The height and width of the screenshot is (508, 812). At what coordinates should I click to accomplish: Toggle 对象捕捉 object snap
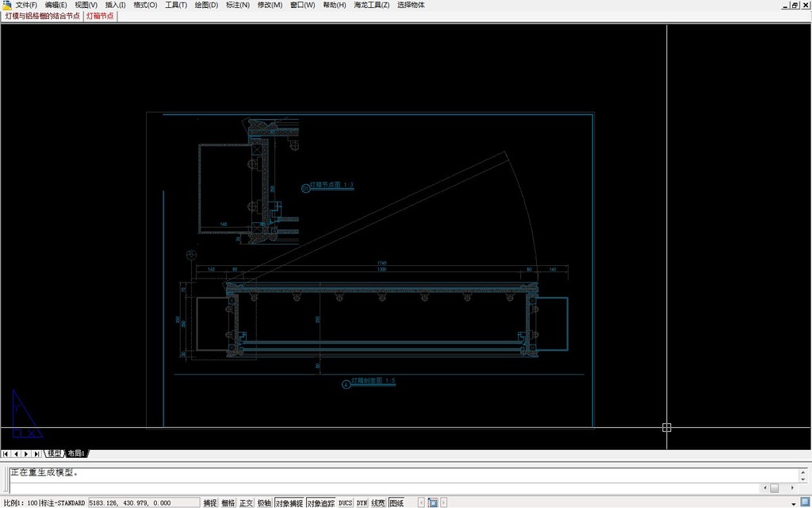click(x=289, y=502)
